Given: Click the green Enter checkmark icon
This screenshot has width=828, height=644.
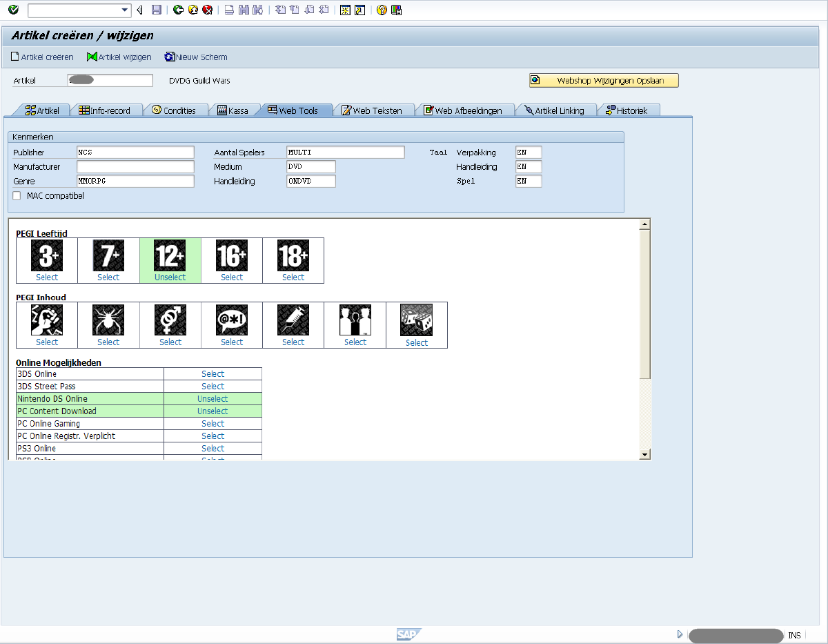Looking at the screenshot, I should point(13,10).
